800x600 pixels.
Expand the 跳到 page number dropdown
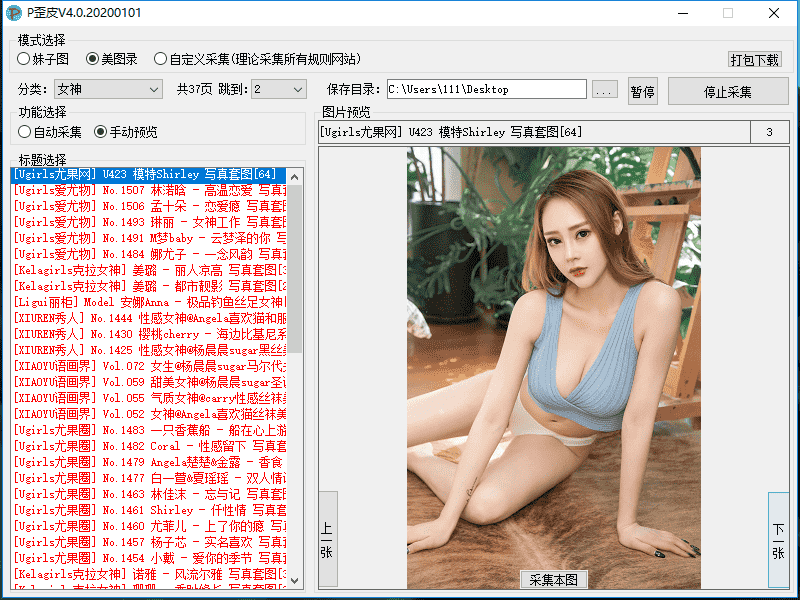[279, 89]
